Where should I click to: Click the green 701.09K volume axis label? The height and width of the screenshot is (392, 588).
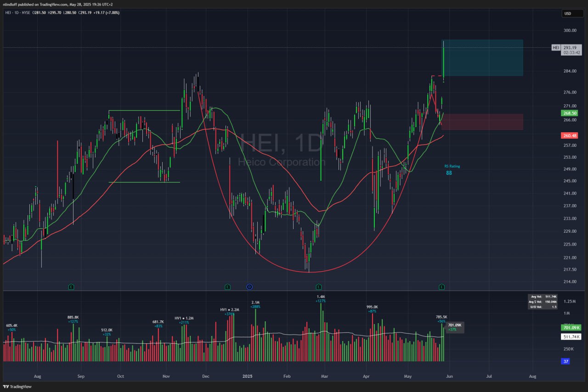click(x=571, y=327)
